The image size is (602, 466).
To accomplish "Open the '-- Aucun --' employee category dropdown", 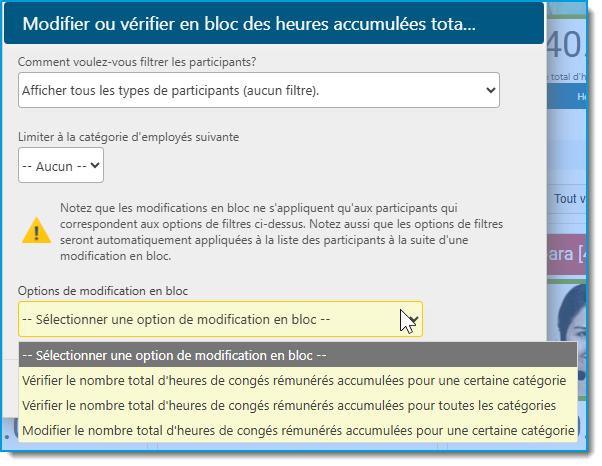I will click(x=61, y=165).
